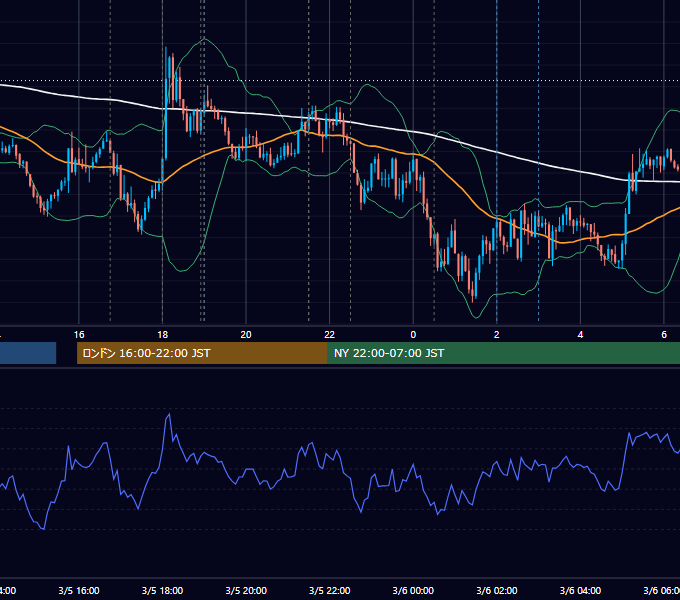Click the '3/5 20:00' time label
This screenshot has height=600, width=680.
(246, 590)
